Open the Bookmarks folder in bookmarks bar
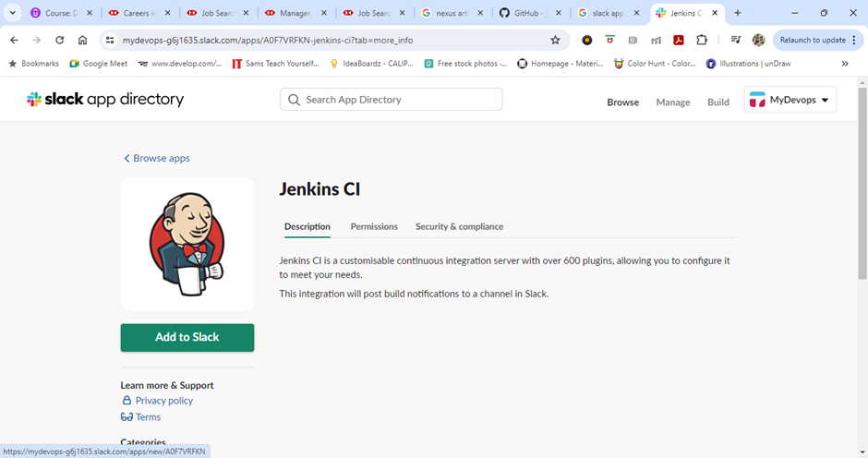This screenshot has width=868, height=458. [x=34, y=64]
